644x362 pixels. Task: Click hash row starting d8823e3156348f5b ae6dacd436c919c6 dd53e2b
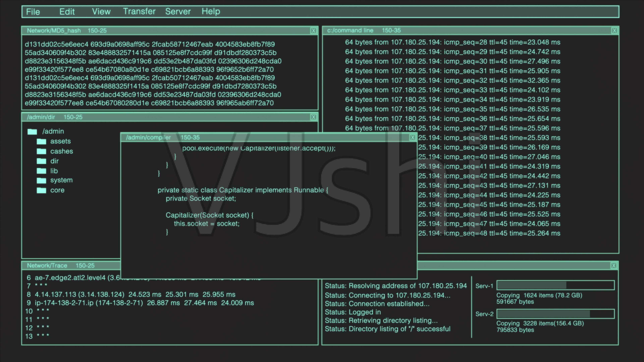153,61
